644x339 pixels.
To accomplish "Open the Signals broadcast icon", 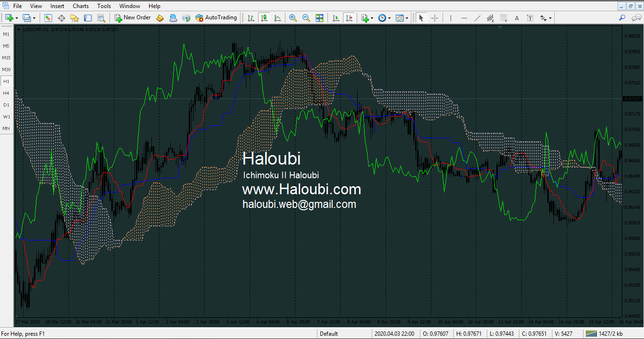I will click(186, 18).
